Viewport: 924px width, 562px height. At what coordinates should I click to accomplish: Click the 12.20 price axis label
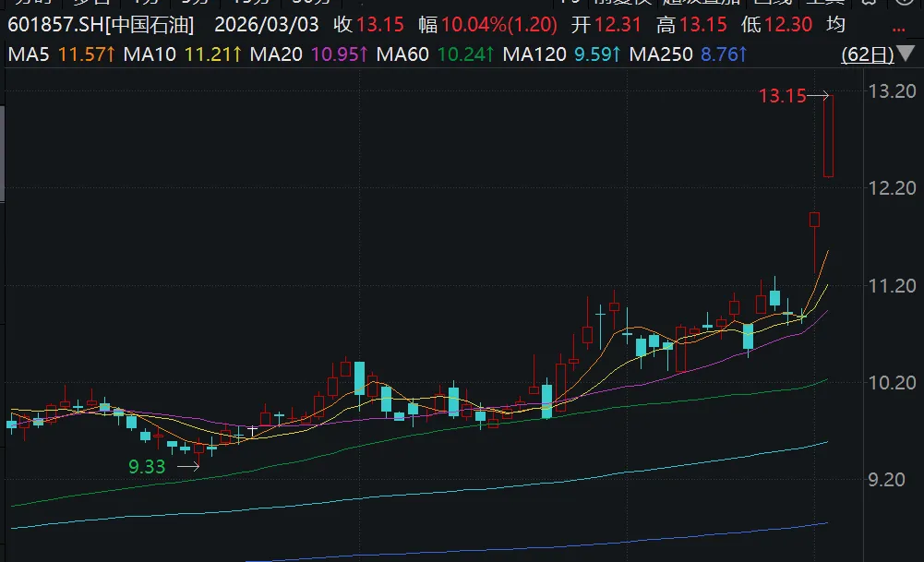click(x=893, y=188)
